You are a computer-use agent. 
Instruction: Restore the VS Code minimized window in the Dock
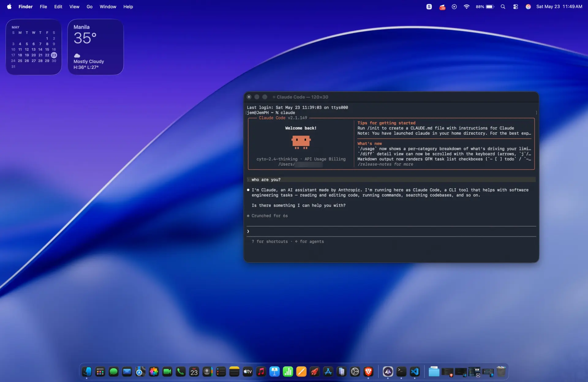(461, 372)
